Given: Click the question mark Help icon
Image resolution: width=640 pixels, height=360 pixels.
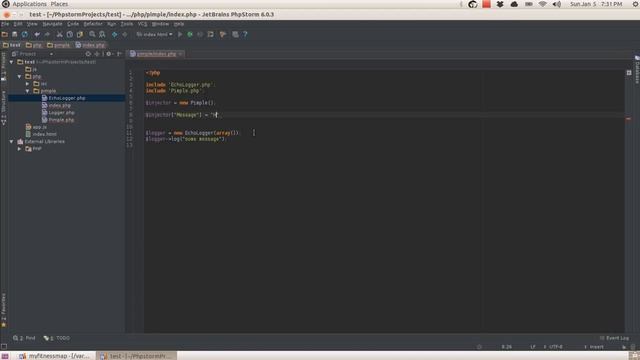Looking at the screenshot, I should coord(245,35).
